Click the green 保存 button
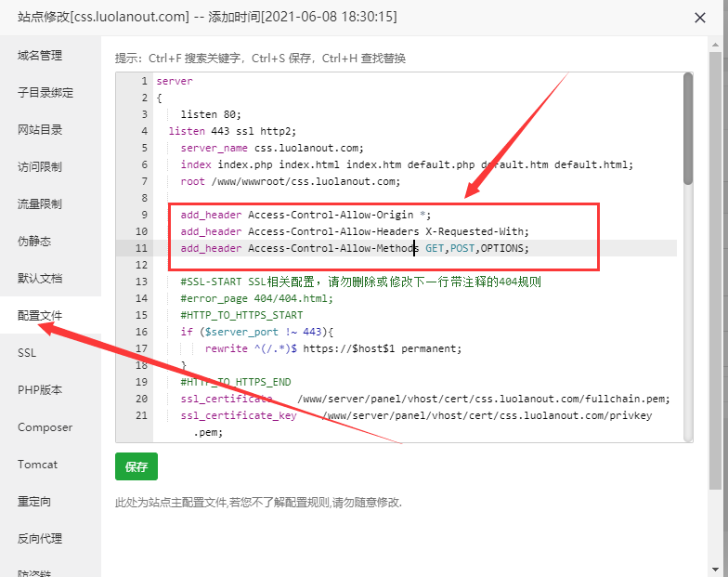 click(x=136, y=466)
